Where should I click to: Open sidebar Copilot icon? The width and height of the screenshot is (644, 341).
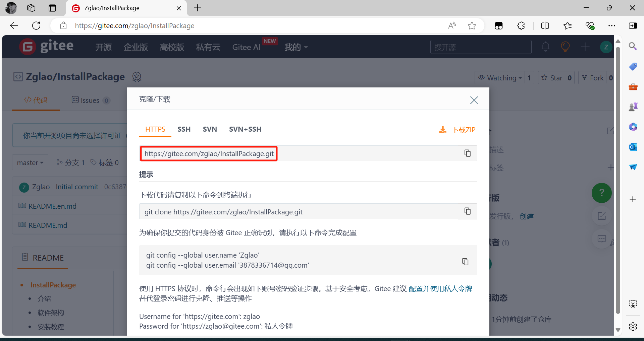pos(633,127)
